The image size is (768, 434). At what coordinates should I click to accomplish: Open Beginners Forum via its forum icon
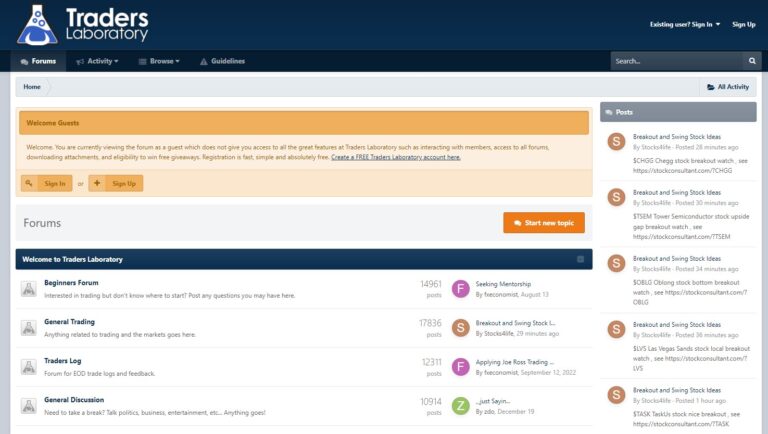[28, 289]
